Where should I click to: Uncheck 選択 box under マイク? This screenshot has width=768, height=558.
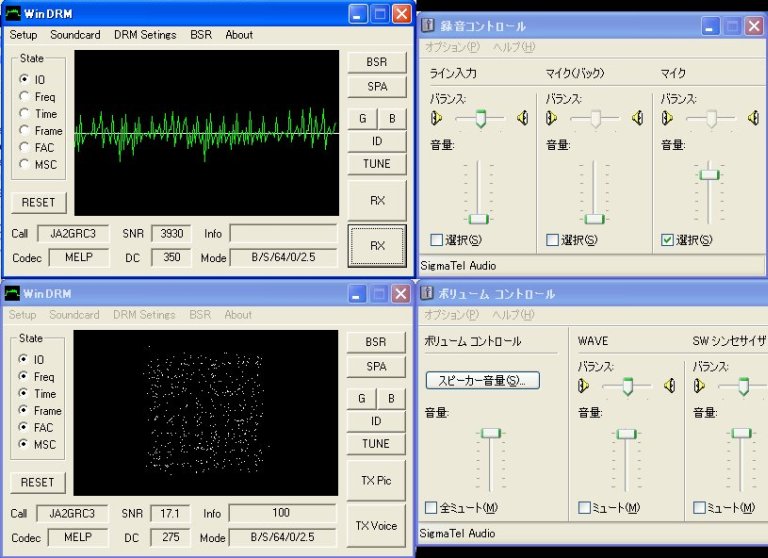coord(667,240)
